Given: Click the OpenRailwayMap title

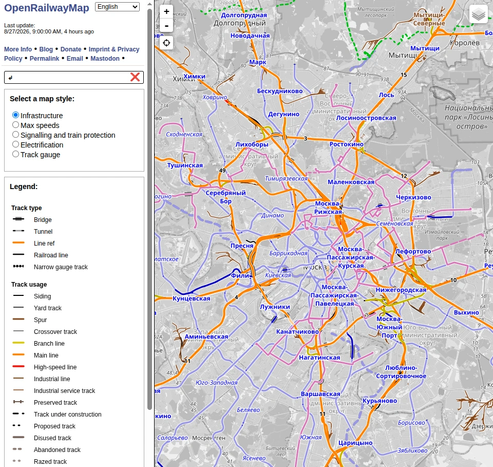Looking at the screenshot, I should (x=47, y=8).
